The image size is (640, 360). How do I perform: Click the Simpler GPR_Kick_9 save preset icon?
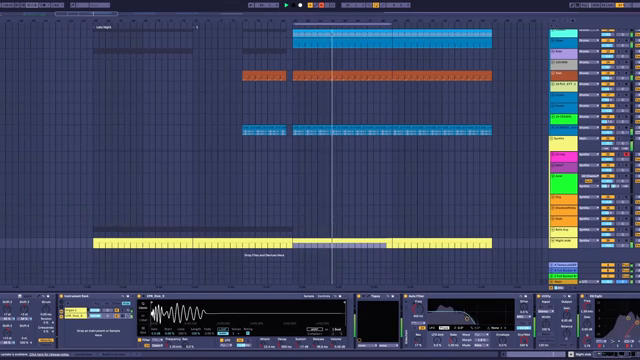coord(340,296)
